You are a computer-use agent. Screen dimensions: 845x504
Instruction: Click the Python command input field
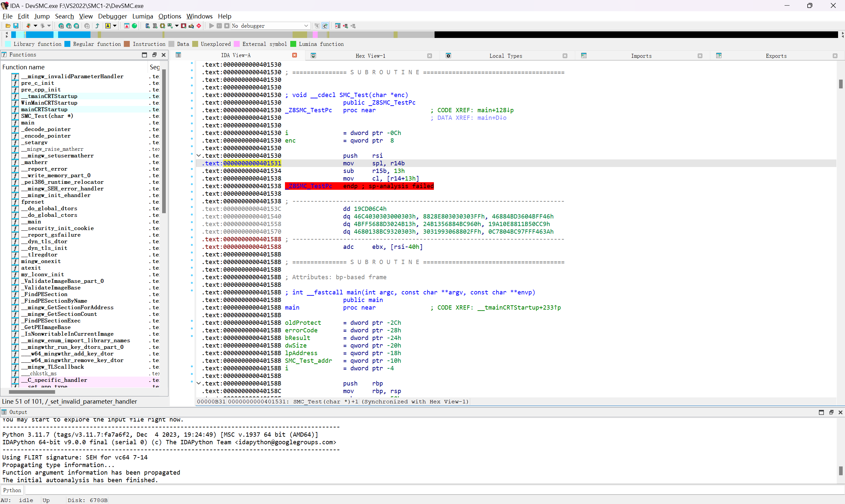click(434, 490)
